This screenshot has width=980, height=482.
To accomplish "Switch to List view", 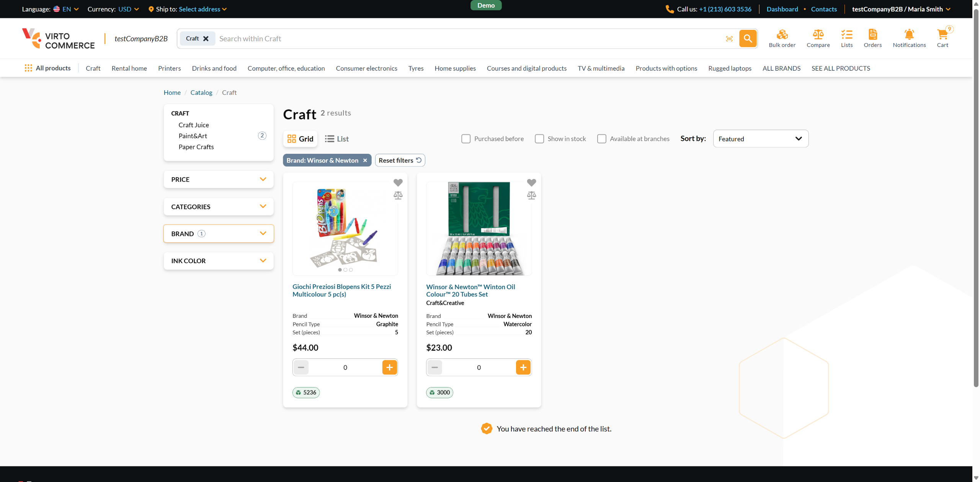I will [x=337, y=139].
